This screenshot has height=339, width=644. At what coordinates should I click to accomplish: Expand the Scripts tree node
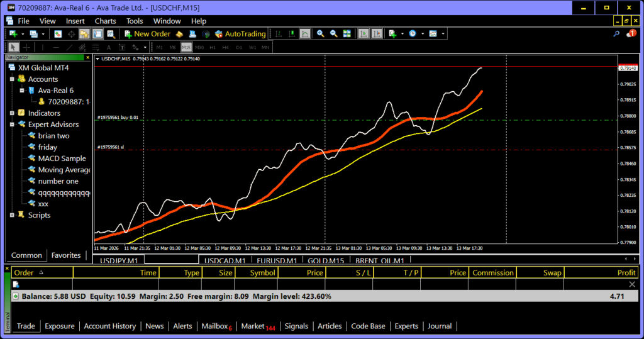(x=12, y=215)
